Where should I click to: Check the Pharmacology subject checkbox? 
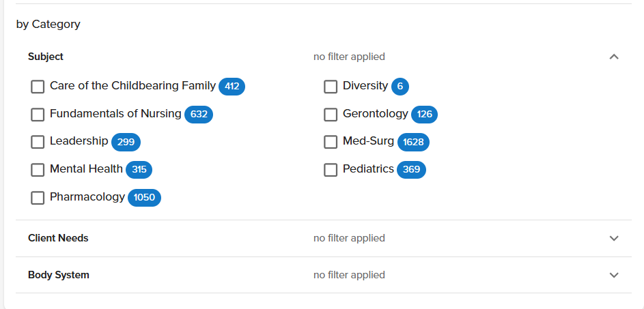coord(38,198)
